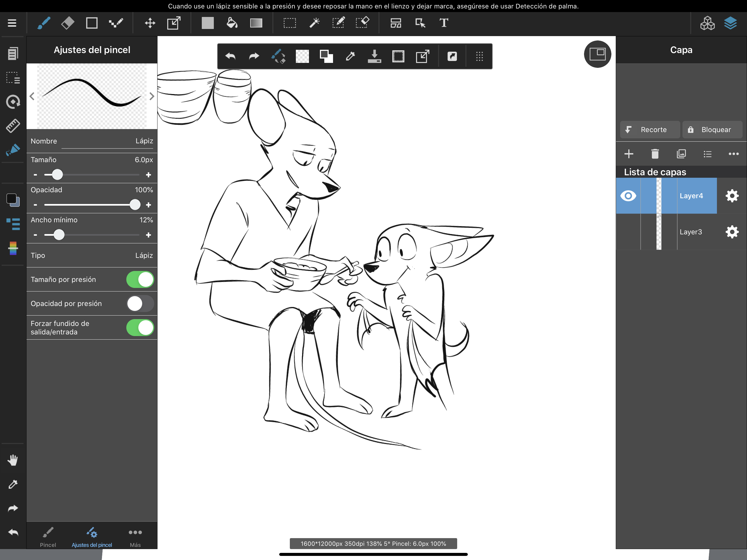Open the hamburger main menu
Viewport: 747px width, 560px height.
coord(12,23)
